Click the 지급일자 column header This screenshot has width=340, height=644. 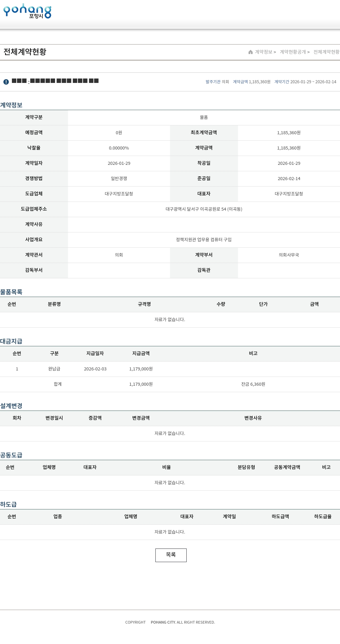tap(95, 353)
